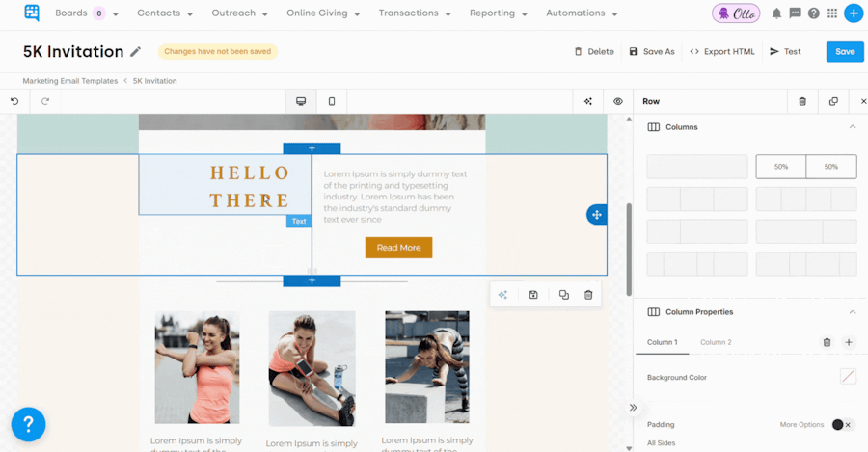868x452 pixels.
Task: Open the Outreach dropdown menu
Action: [x=240, y=13]
